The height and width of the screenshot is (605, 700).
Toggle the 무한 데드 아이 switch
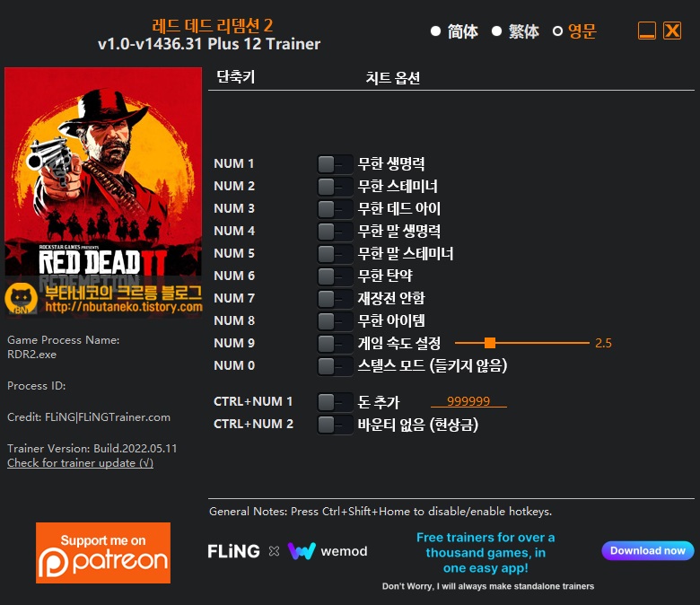coord(335,209)
